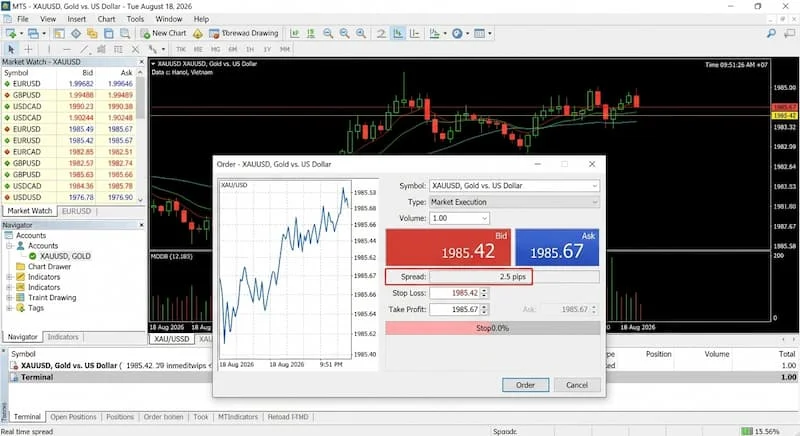
Task: Open the indicators list chart icon
Action: coord(434,34)
